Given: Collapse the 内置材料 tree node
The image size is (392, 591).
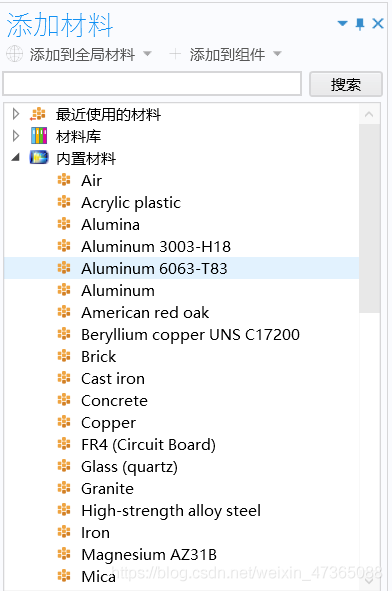Looking at the screenshot, I should click(x=15, y=157).
